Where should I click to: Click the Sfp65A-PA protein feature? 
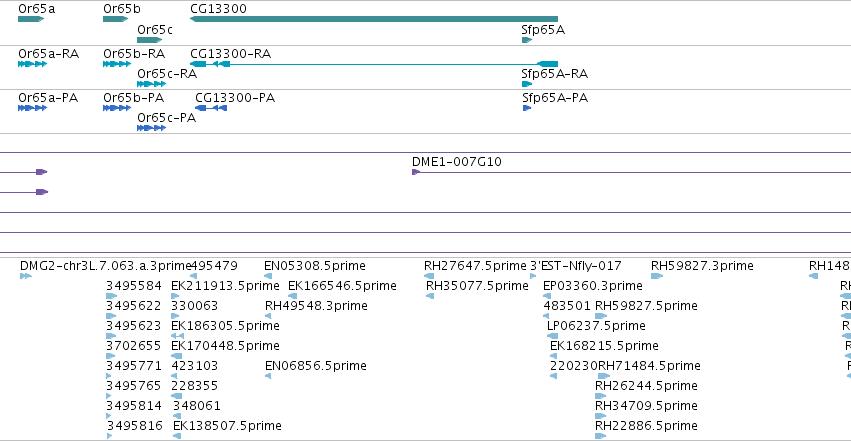[526, 108]
